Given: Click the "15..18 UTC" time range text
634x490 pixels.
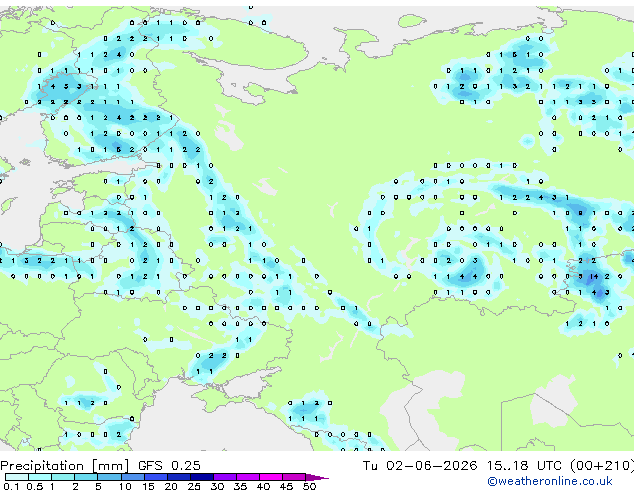Looking at the screenshot, I should tap(524, 465).
